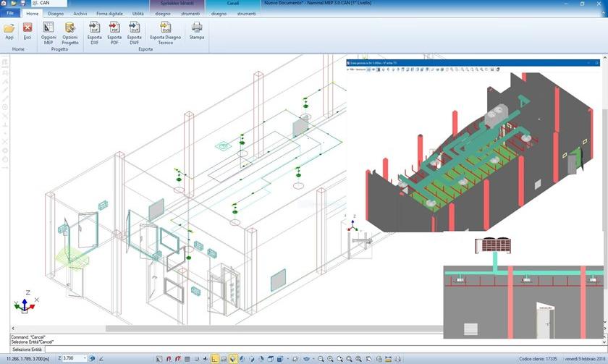Switch to the Disegno ribbon tab
Screen dimensions: 608x364
pos(56,13)
